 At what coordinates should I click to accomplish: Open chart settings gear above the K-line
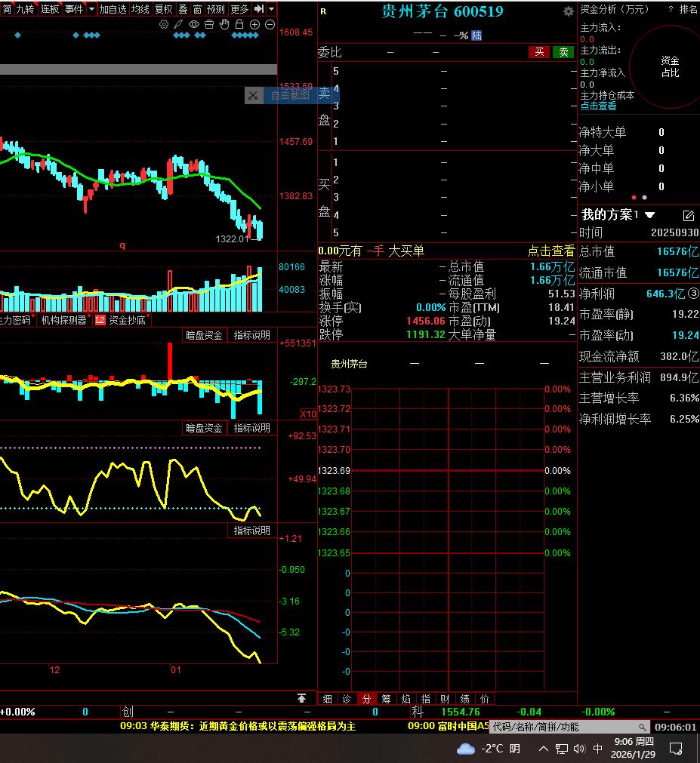click(x=164, y=24)
